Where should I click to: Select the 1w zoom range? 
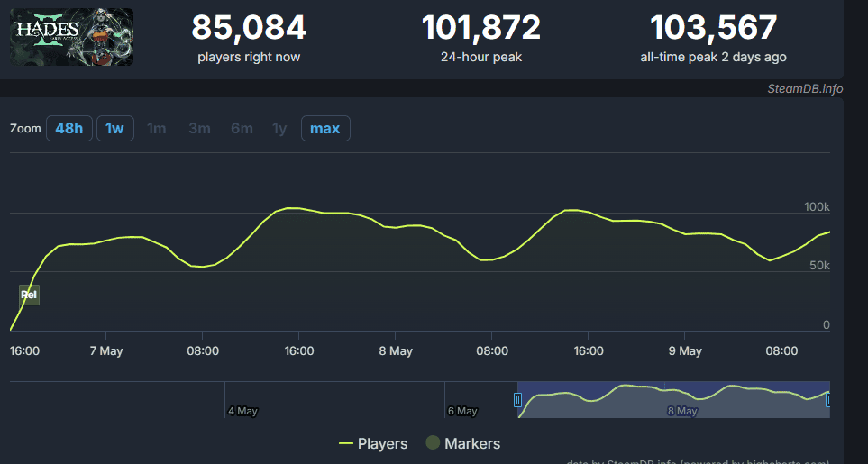pyautogui.click(x=114, y=128)
